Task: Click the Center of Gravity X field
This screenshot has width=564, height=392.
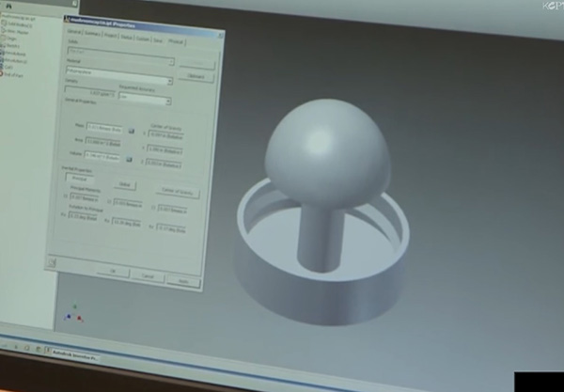Action: pyautogui.click(x=165, y=135)
